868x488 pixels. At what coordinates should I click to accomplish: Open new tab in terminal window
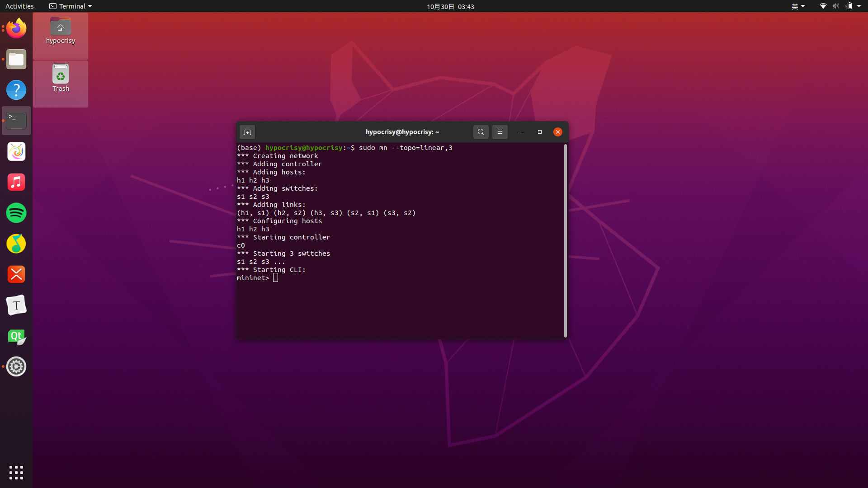pyautogui.click(x=247, y=132)
